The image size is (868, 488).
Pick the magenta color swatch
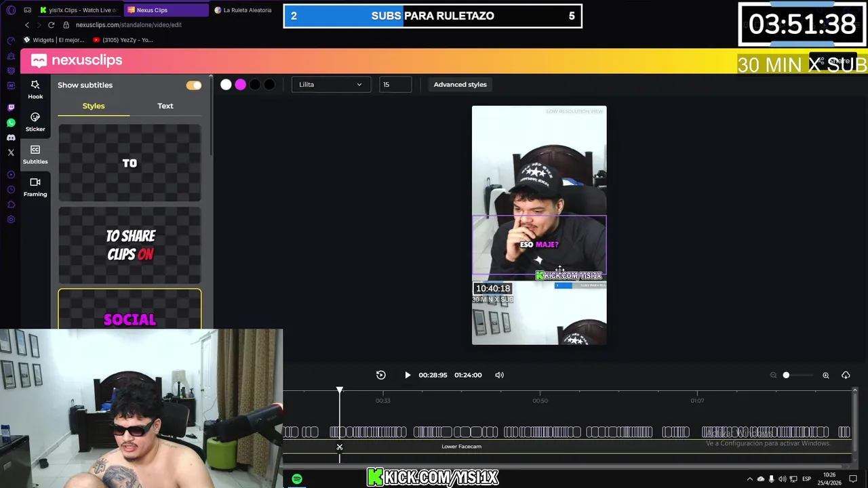240,85
